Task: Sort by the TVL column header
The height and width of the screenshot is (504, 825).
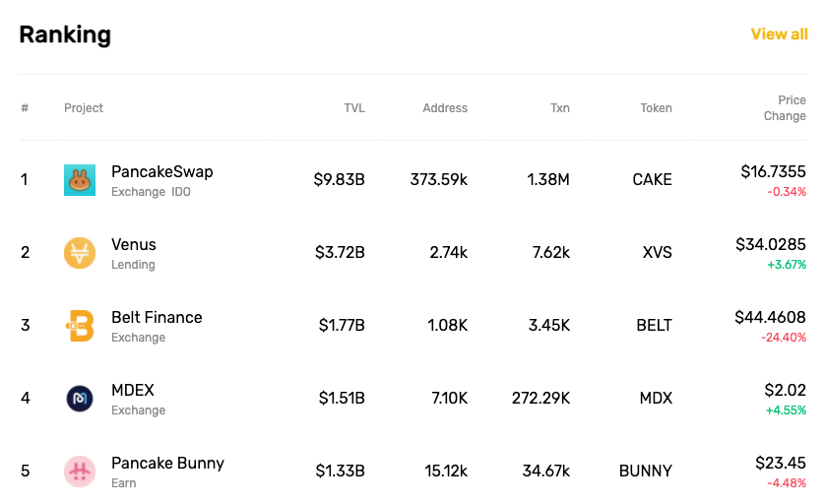Action: click(x=354, y=108)
